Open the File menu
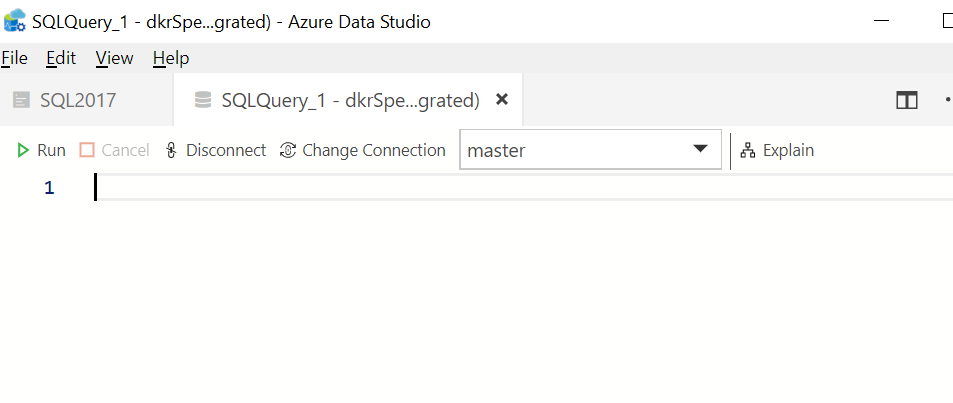 [14, 58]
